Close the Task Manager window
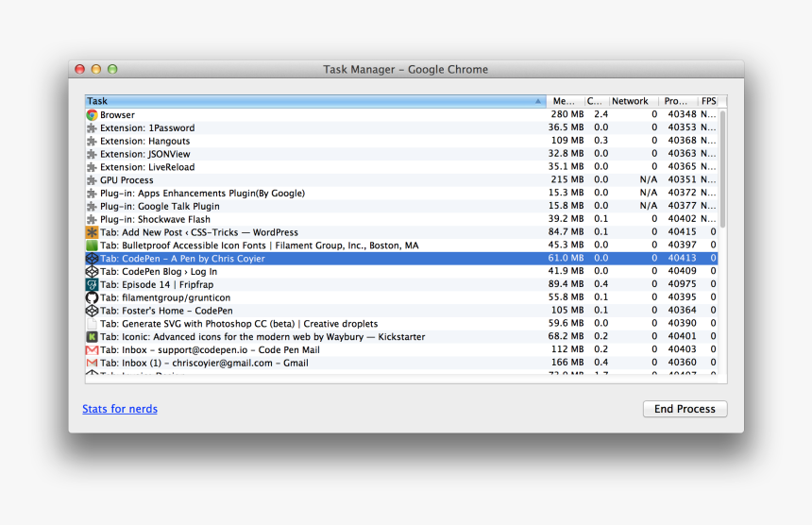 coord(79,69)
